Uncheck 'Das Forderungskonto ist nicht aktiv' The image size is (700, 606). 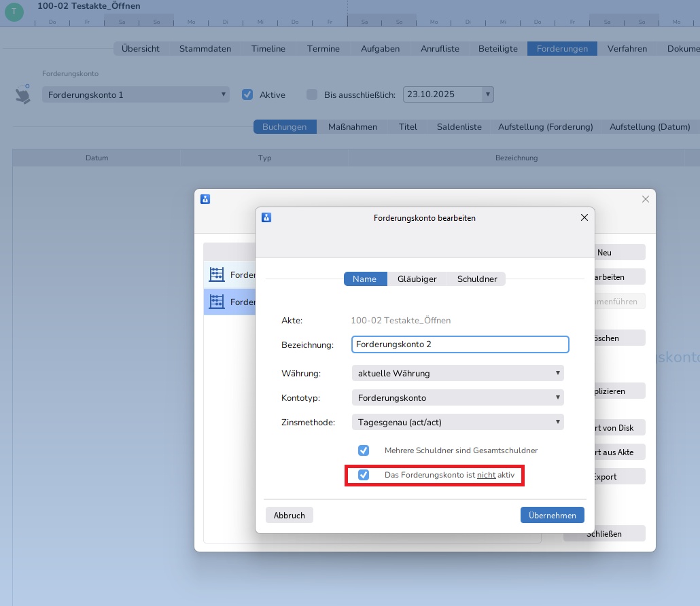tap(364, 475)
